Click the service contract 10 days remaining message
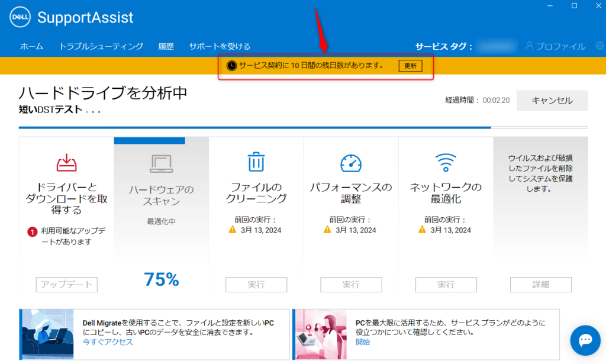The image size is (606, 364). click(x=311, y=65)
